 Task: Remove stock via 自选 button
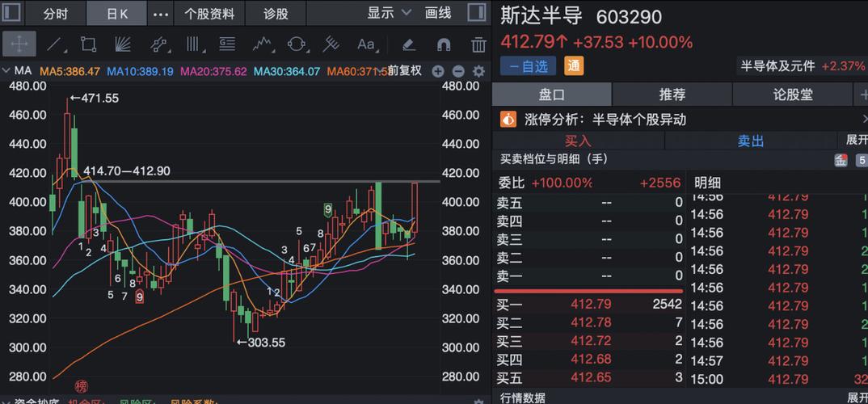tap(528, 66)
